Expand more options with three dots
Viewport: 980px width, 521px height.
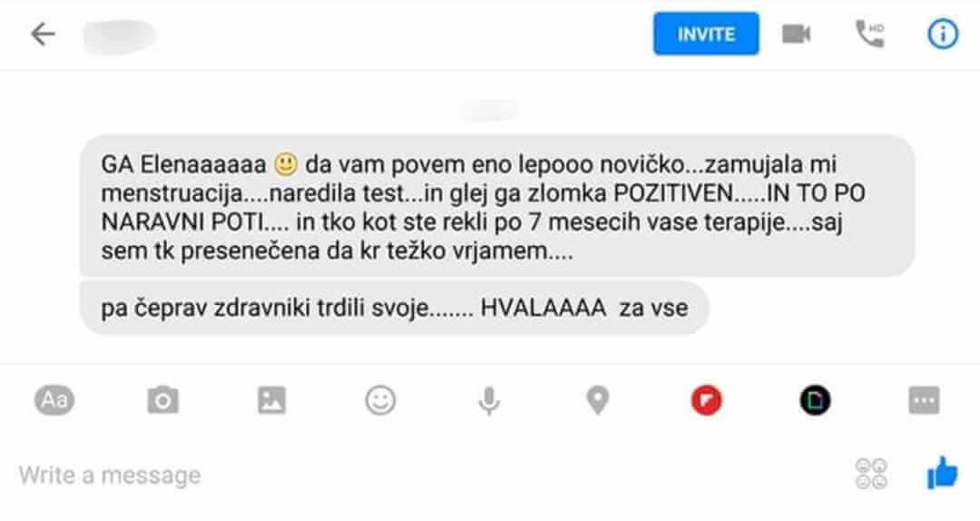click(x=924, y=399)
